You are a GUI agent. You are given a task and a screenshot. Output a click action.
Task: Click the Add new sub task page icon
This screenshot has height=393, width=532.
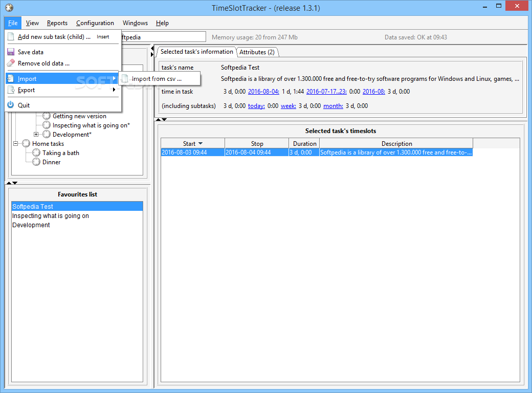coord(11,37)
